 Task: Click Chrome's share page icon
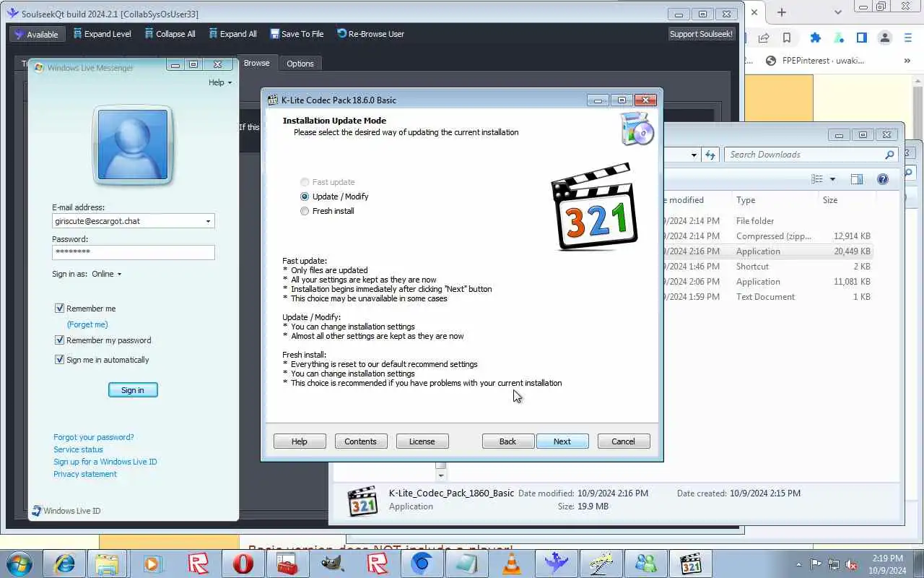[764, 38]
